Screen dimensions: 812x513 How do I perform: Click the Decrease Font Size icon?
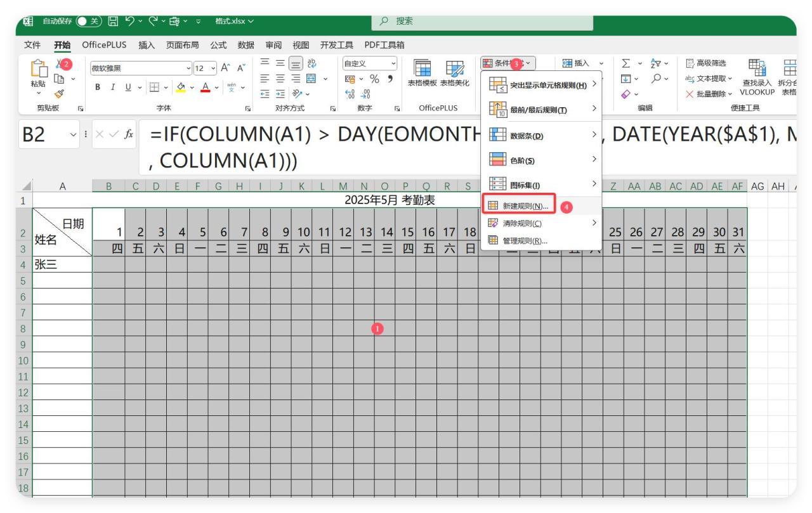(241, 68)
